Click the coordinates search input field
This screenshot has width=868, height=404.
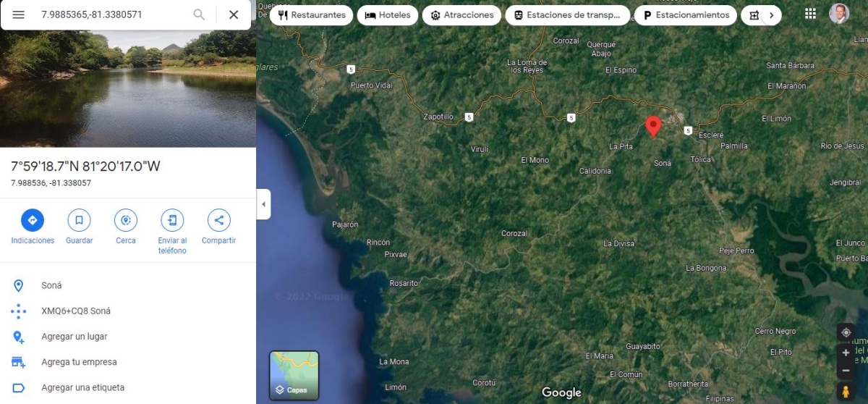tap(112, 14)
